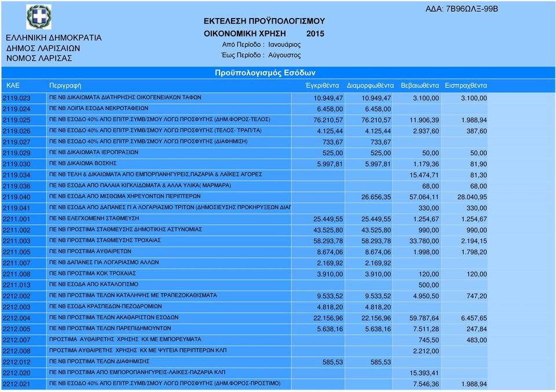The width and height of the screenshot is (556, 392).
Task: Select description ΠΕ ΝΒ ΠΡΟΣΤΙΜΑ ΚΟΚ ΤΡΟΧΑΙΑΣ
Action: pos(93,273)
